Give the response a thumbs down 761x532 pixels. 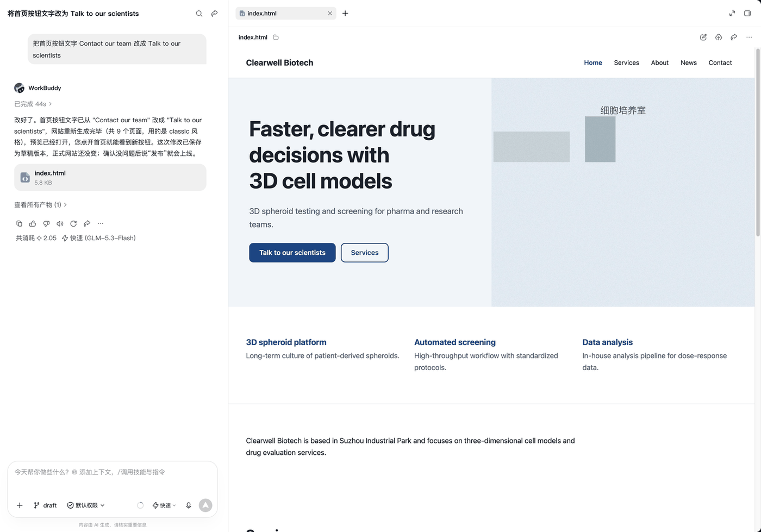46,223
